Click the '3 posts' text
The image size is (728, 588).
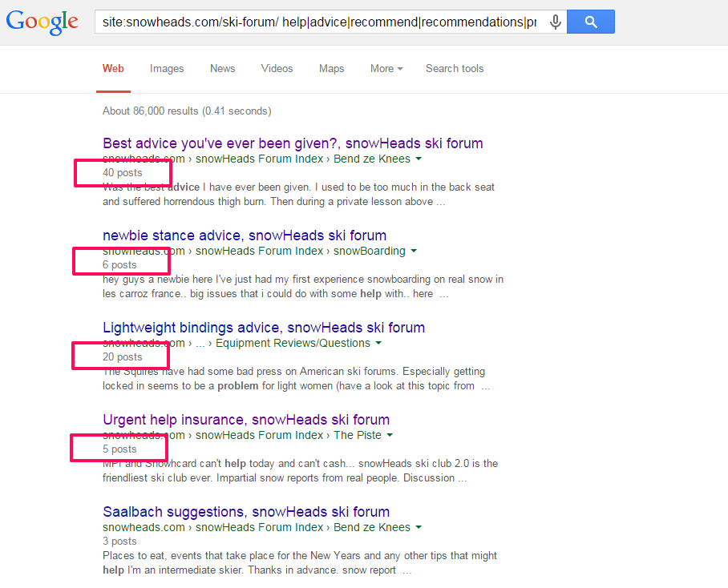119,542
